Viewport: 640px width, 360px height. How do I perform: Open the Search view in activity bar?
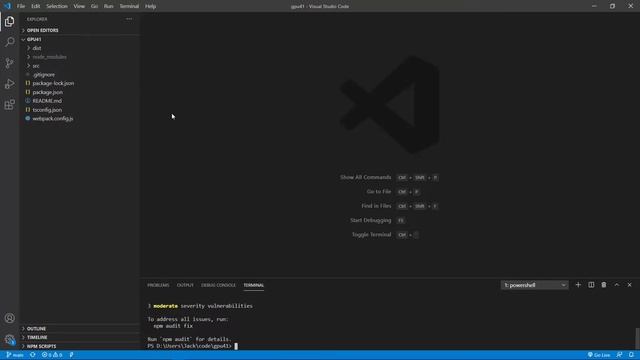[9, 42]
